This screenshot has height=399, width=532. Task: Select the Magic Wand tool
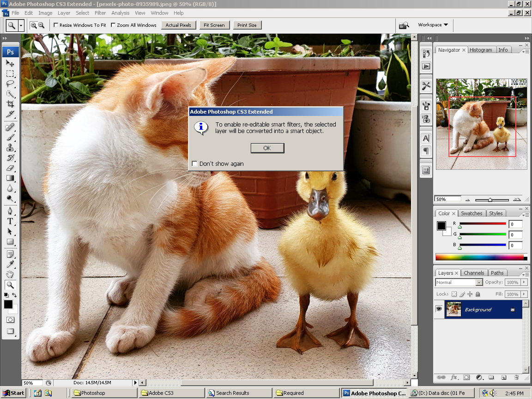point(10,94)
